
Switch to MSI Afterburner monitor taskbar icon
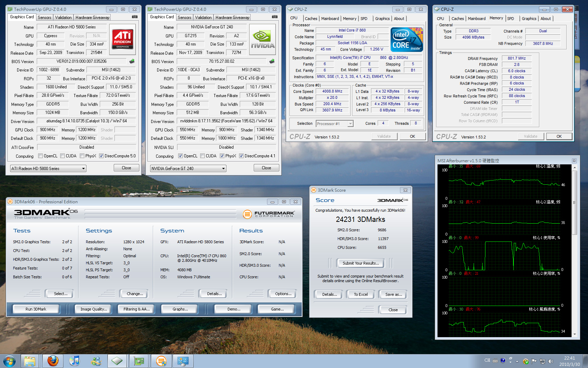183,361
